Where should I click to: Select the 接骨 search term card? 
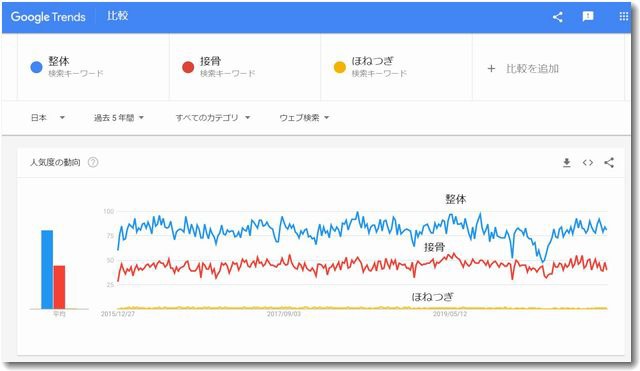tap(245, 67)
